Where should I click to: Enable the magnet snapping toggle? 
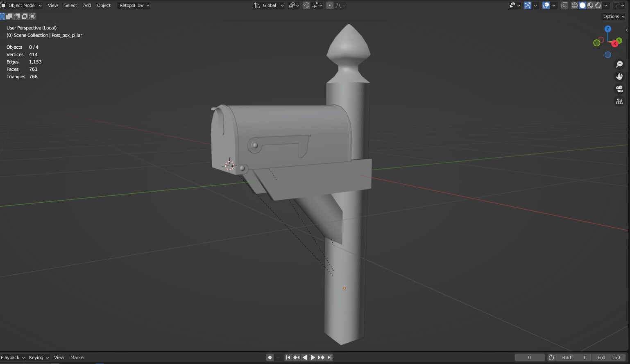pos(306,5)
